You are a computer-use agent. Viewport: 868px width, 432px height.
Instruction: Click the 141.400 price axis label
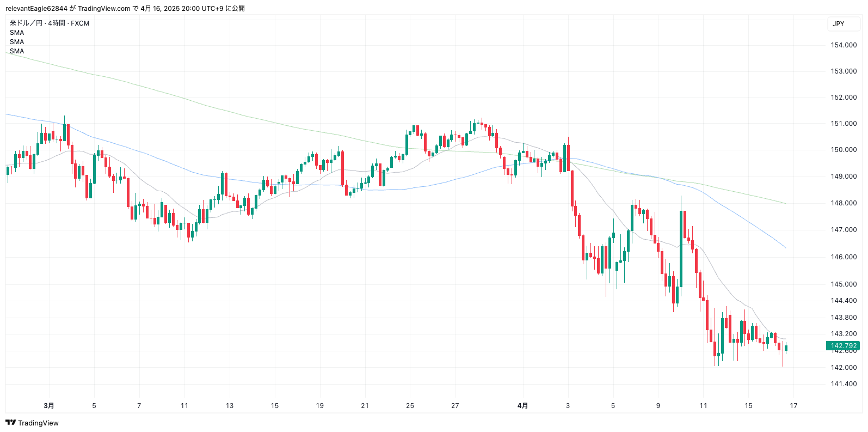pos(844,384)
